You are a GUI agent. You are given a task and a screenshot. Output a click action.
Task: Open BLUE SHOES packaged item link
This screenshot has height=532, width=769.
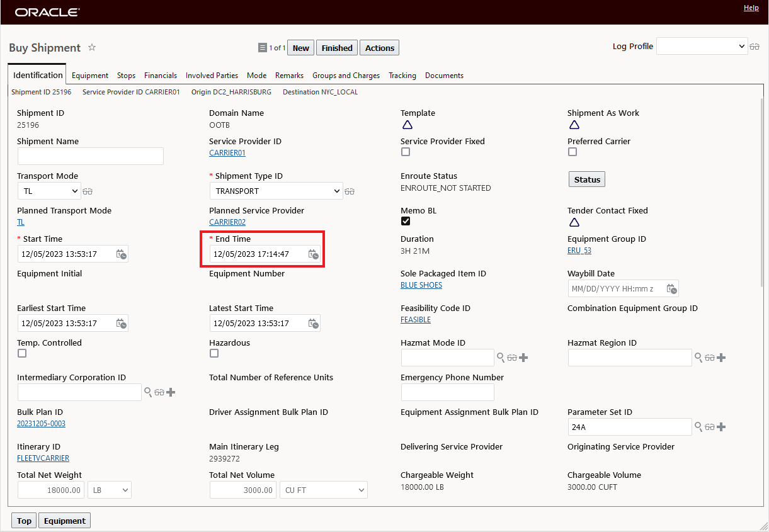click(x=421, y=285)
